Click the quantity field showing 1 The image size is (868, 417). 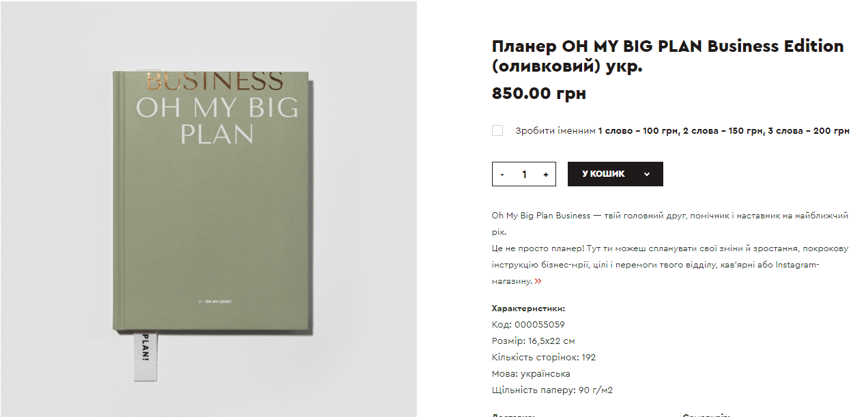524,174
